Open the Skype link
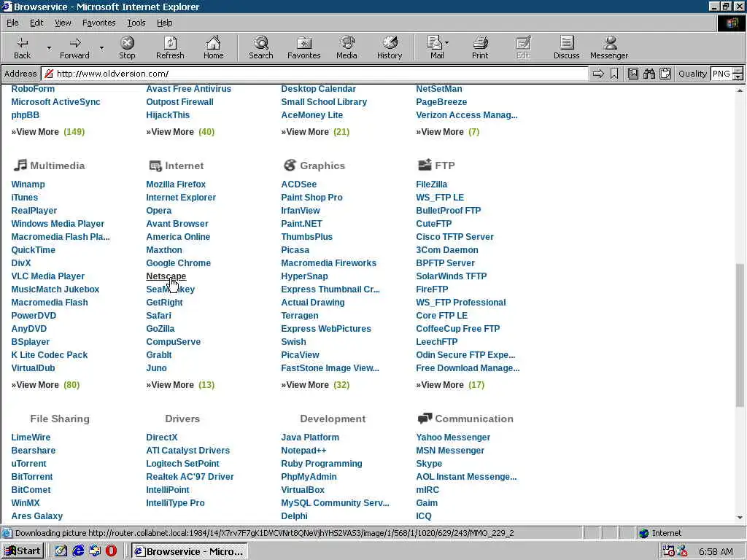 pos(429,463)
